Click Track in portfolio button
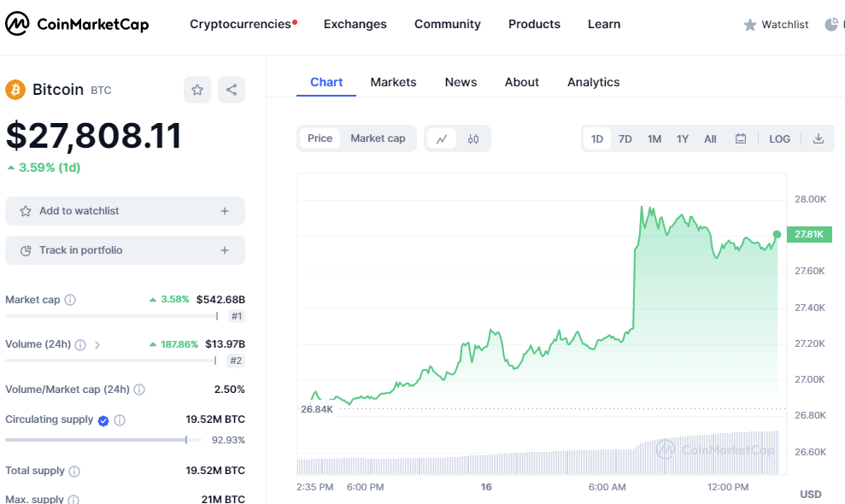The width and height of the screenshot is (845, 504). tap(125, 250)
